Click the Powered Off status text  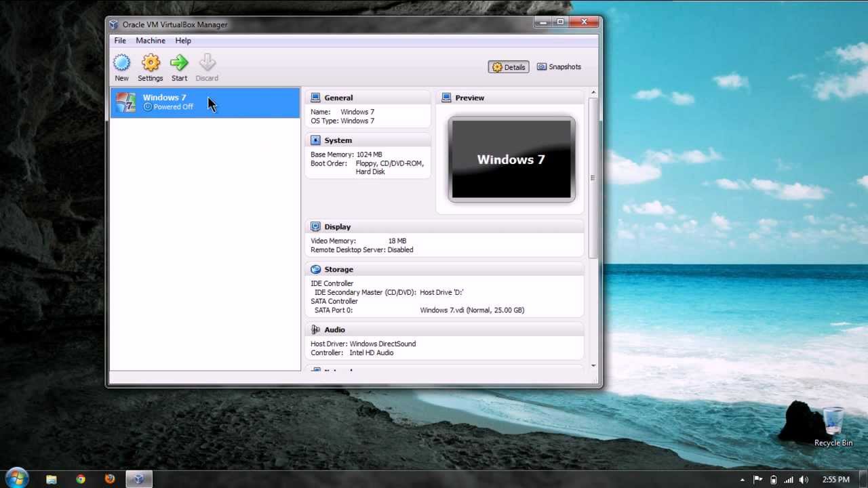173,107
